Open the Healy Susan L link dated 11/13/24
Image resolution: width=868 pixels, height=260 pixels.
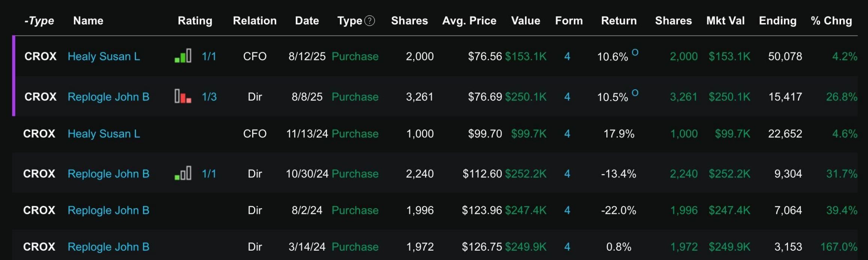tap(104, 134)
